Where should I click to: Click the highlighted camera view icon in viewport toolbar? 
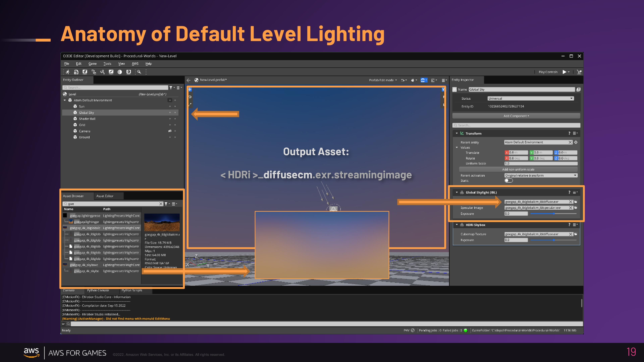coord(423,80)
